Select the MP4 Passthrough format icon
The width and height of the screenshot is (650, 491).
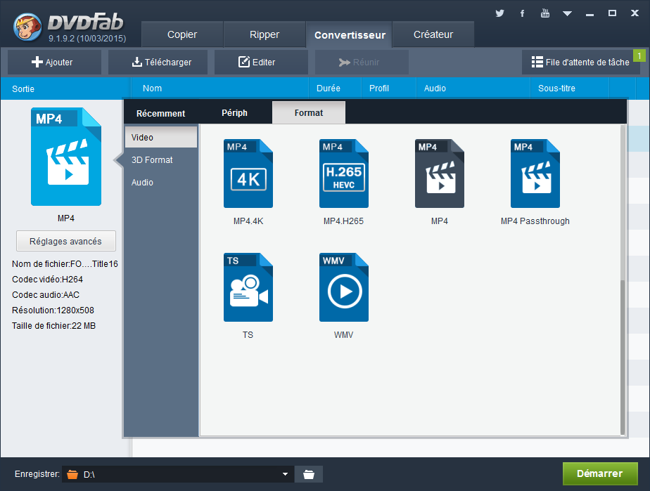tap(535, 174)
